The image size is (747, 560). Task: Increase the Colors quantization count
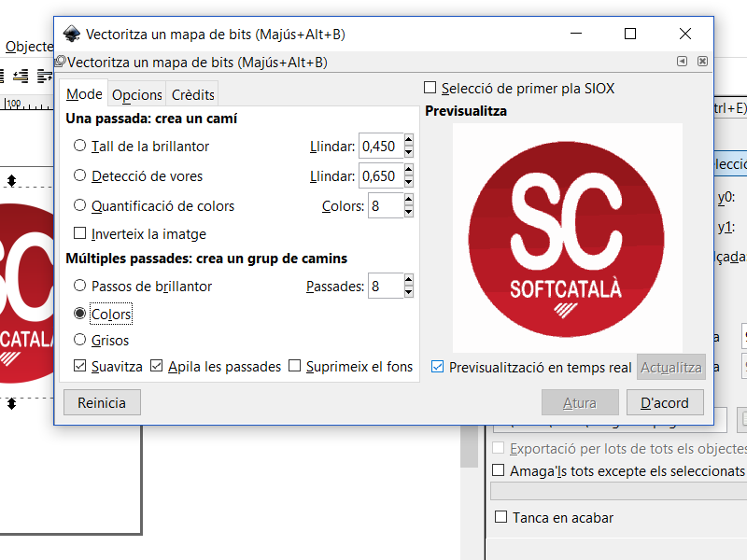pyautogui.click(x=408, y=200)
